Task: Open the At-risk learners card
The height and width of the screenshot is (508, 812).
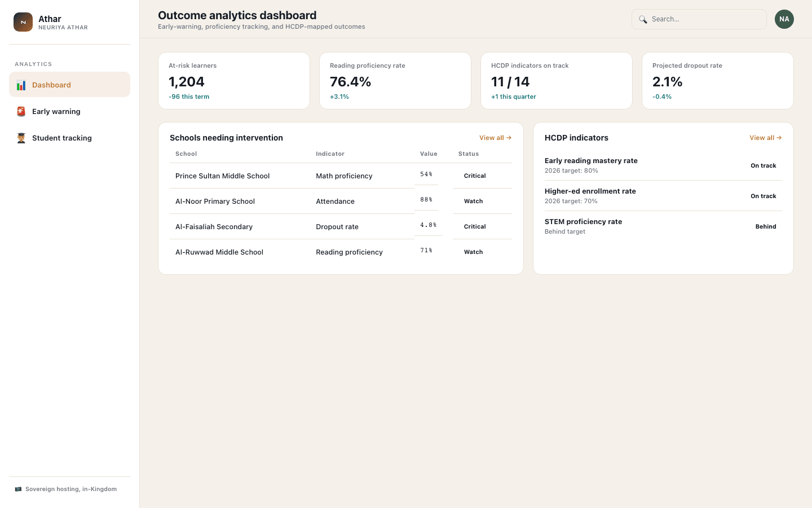Action: tap(234, 81)
